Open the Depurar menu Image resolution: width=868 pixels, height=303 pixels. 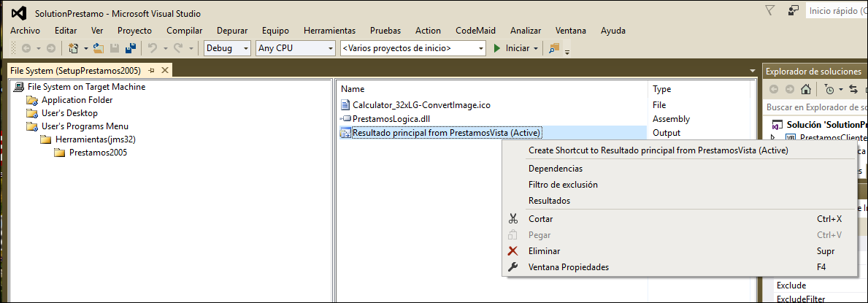(232, 31)
